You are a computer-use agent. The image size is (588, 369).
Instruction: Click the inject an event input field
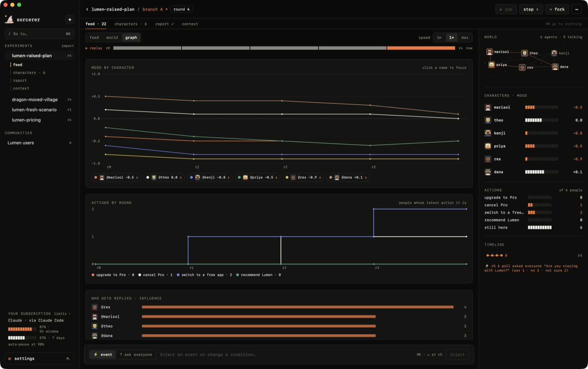[285, 355]
